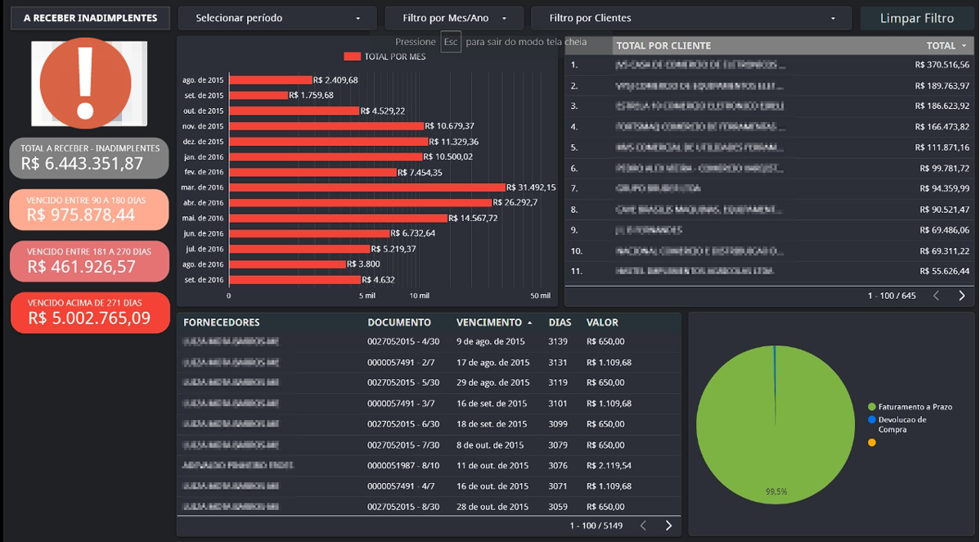Click the 99,5% pie chart label
This screenshot has height=542, width=980.
776,492
